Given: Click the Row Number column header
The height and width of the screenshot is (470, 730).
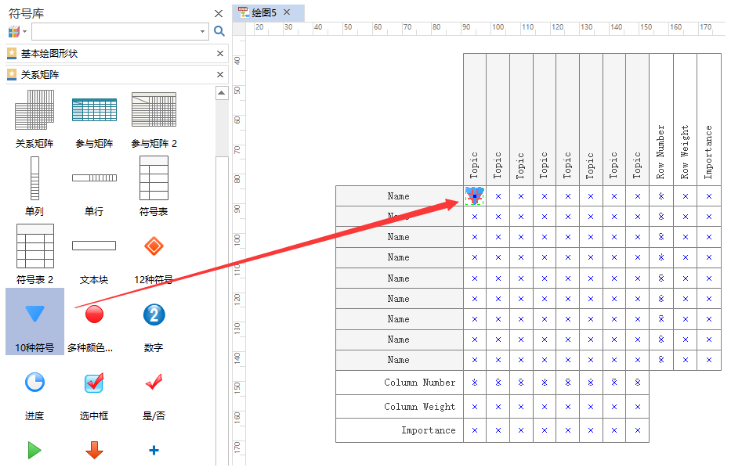Looking at the screenshot, I should click(x=661, y=119).
